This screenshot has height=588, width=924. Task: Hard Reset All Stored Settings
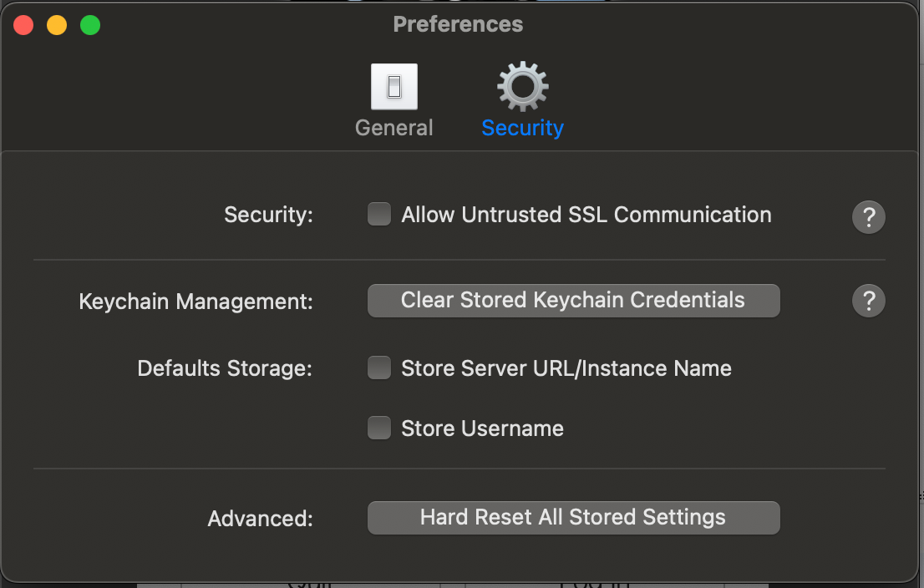click(x=574, y=518)
